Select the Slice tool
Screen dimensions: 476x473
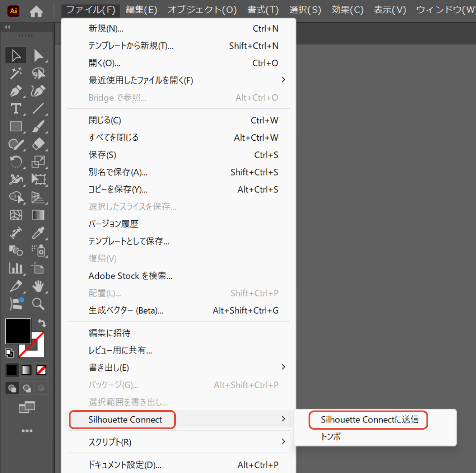16,286
